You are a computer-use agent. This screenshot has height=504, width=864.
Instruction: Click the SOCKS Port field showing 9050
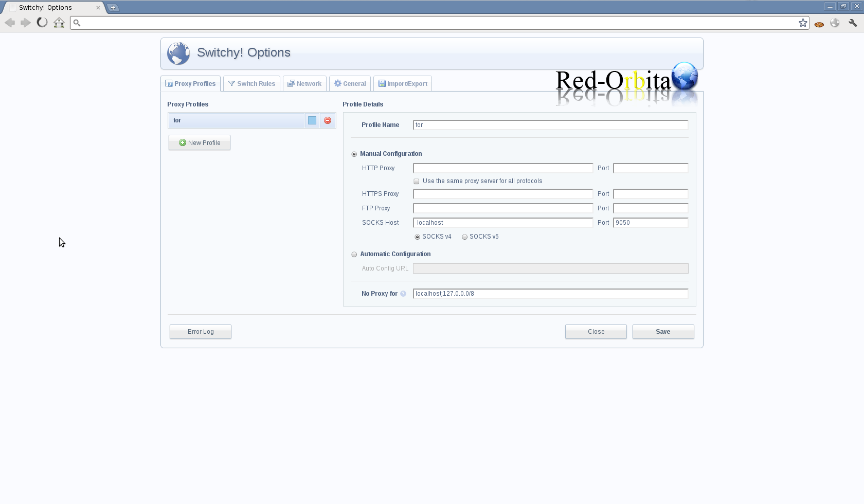[x=651, y=223]
